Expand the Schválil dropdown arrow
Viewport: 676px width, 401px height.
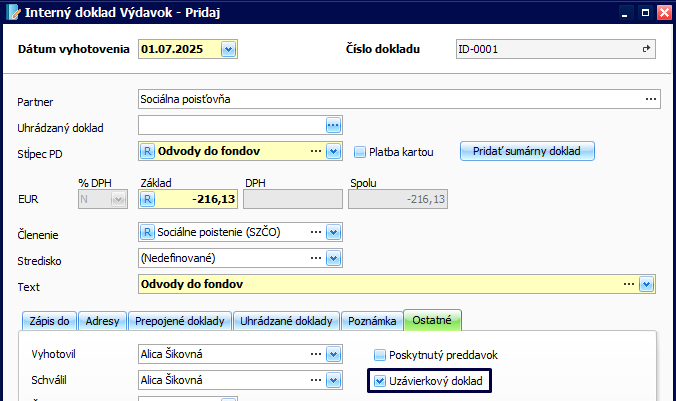click(x=334, y=380)
